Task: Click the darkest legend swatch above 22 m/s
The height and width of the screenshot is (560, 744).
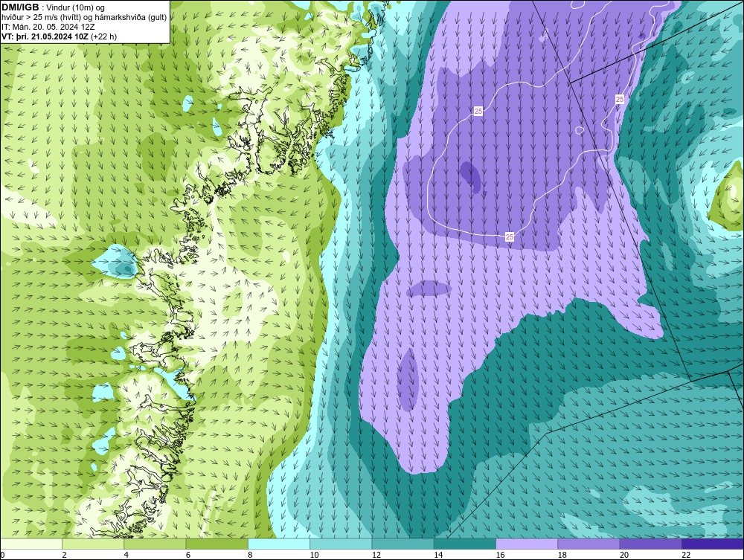Action: [713, 544]
